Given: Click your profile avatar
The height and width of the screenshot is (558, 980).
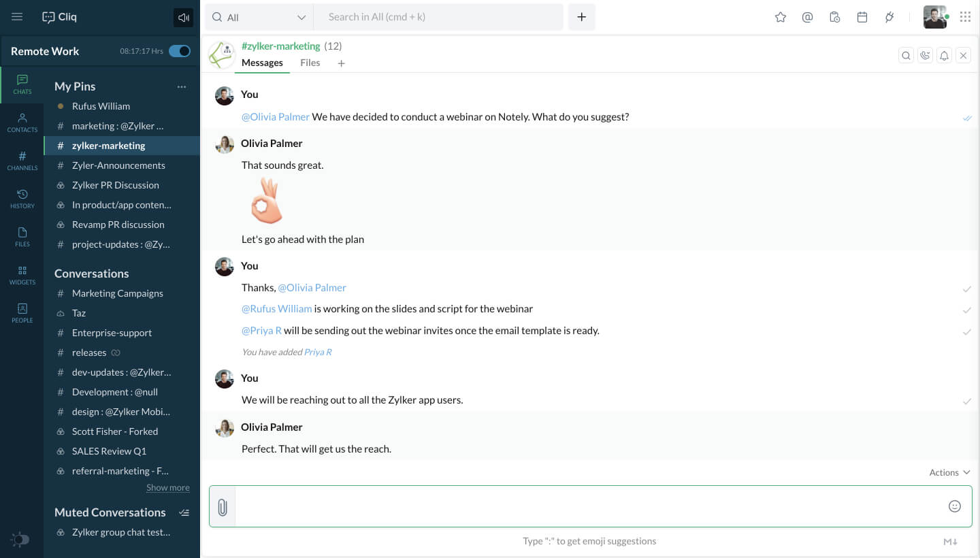Looking at the screenshot, I should pyautogui.click(x=935, y=17).
